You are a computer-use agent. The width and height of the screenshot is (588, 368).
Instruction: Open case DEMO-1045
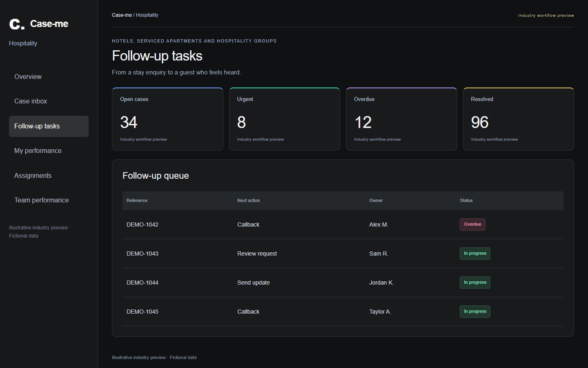[x=143, y=312]
